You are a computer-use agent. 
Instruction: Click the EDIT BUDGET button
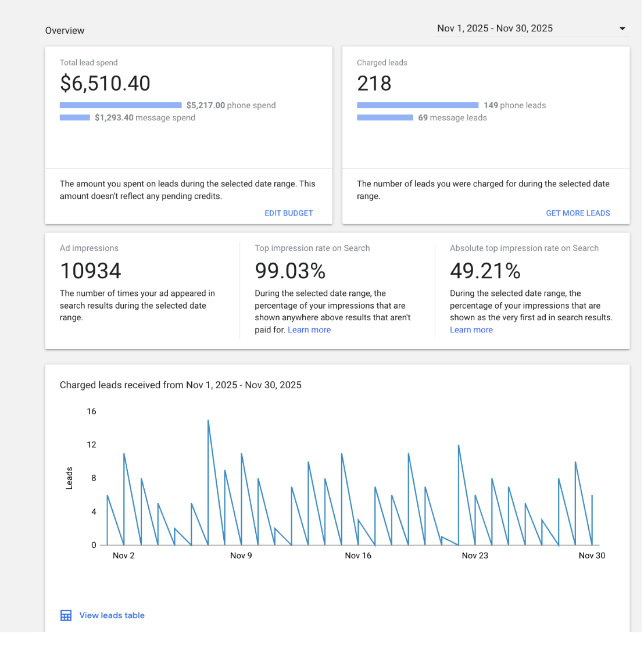[288, 213]
